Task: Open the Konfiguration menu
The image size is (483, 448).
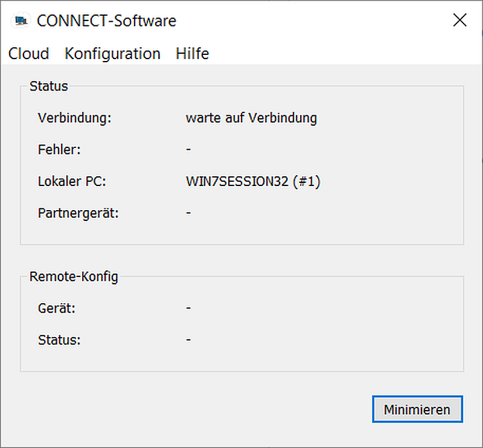Action: [x=112, y=54]
